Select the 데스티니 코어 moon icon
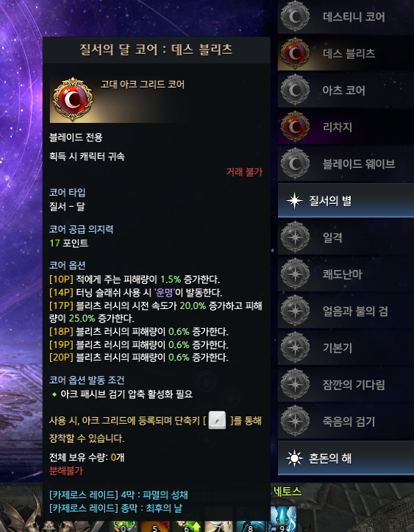The image size is (414, 532). (x=295, y=16)
